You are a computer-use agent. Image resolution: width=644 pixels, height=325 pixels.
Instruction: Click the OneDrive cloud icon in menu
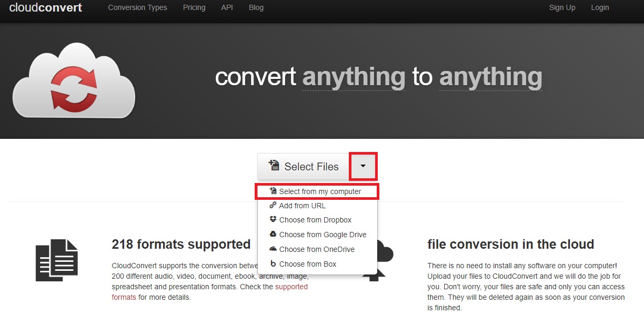click(x=273, y=249)
